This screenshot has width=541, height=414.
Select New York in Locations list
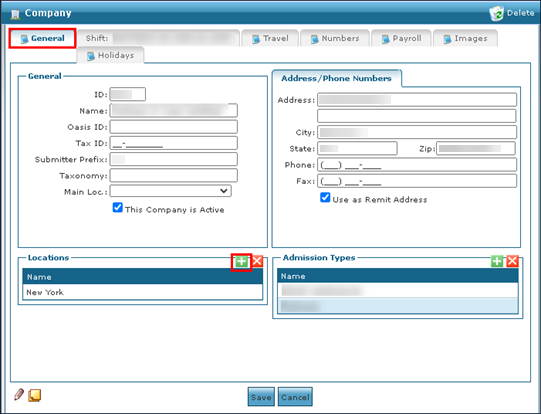(142, 292)
